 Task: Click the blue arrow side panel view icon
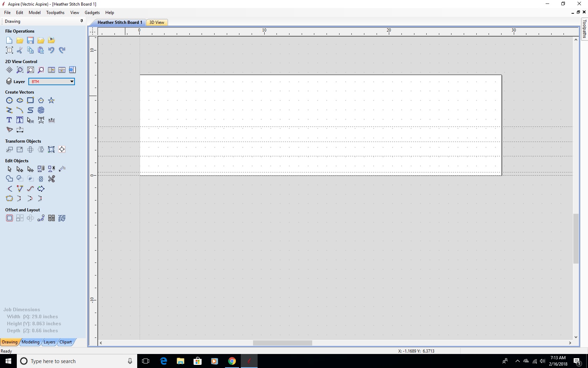coord(72,70)
